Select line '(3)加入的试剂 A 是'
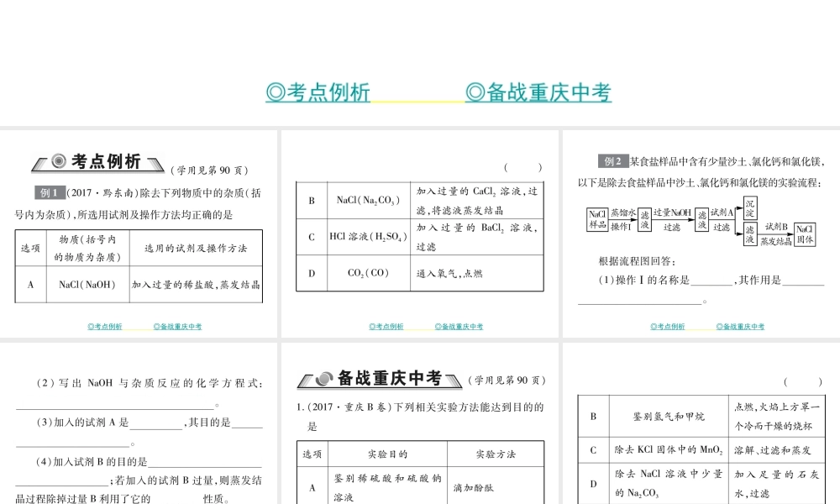The width and height of the screenshot is (840, 504). 82,422
